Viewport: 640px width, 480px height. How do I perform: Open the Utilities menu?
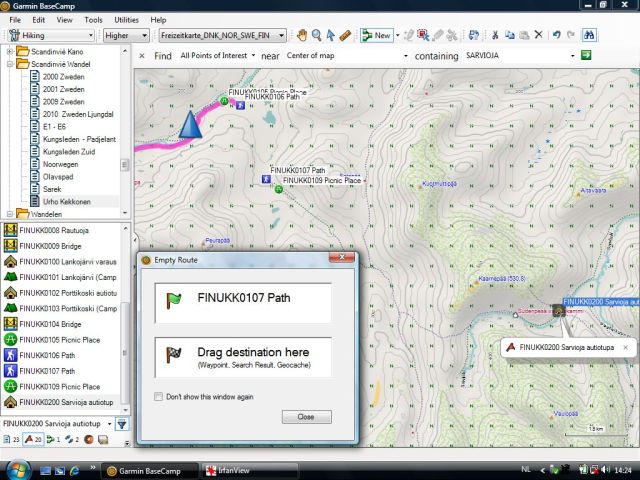coord(126,19)
